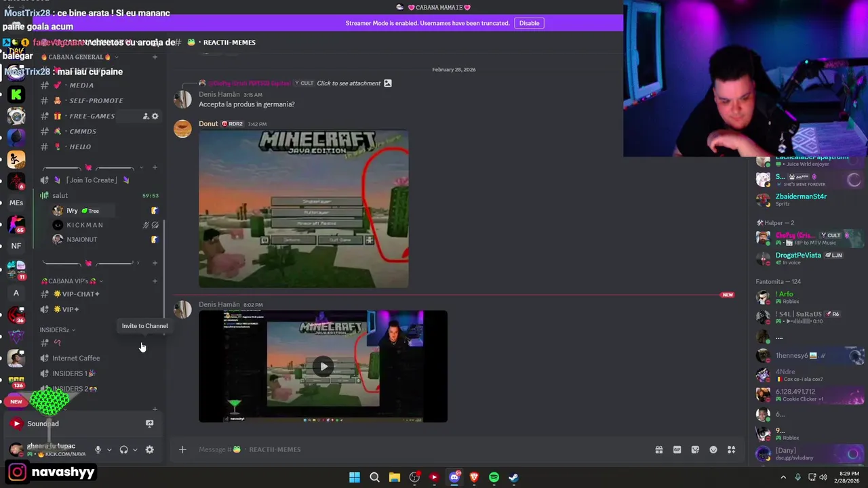Click to see attachment link
The height and width of the screenshot is (488, 868).
tap(349, 83)
